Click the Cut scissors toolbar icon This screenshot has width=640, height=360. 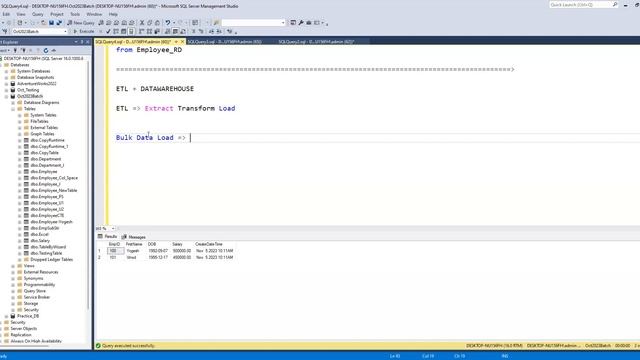142,23
